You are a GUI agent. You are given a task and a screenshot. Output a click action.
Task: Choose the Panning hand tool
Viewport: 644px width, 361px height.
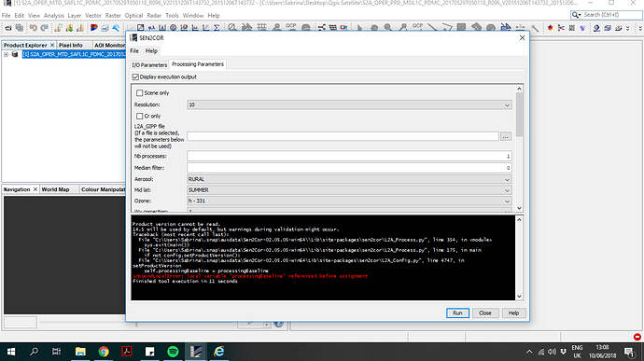tap(373, 28)
